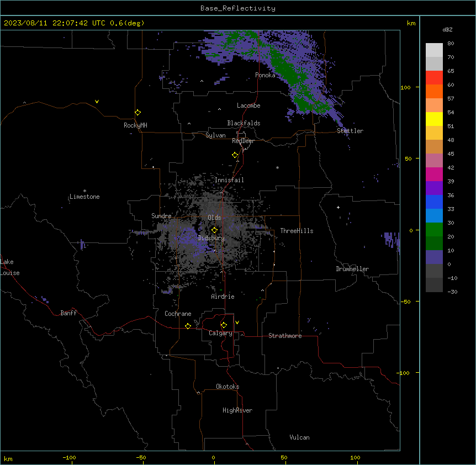This screenshot has width=476, height=465.
Task: Select the Drumheller label
Action: 352,269
